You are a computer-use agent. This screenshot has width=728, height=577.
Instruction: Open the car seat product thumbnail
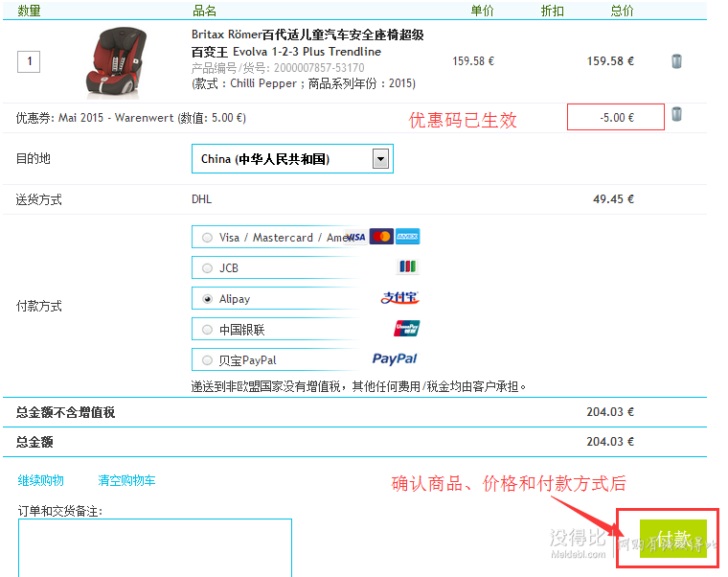114,62
